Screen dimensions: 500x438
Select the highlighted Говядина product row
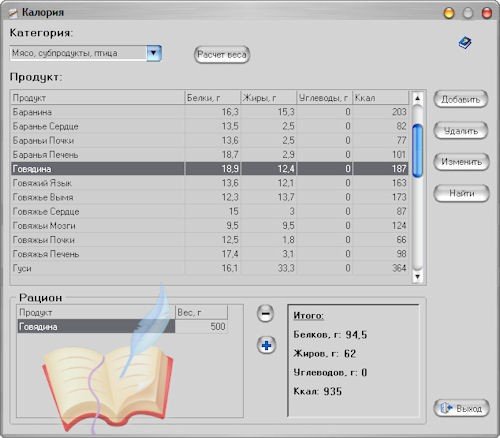pos(209,169)
